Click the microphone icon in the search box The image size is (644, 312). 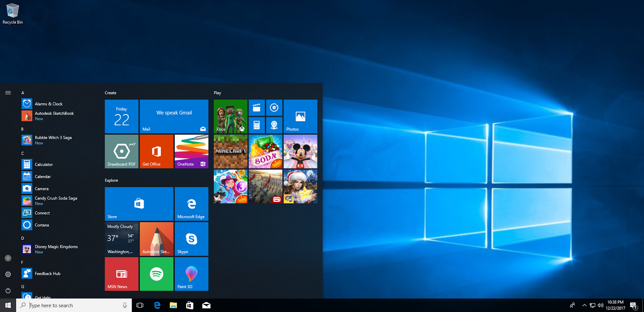pyautogui.click(x=125, y=305)
